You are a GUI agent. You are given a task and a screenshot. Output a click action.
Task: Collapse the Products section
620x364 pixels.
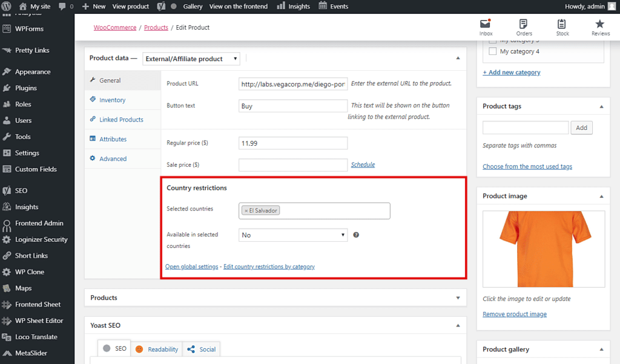(x=458, y=297)
